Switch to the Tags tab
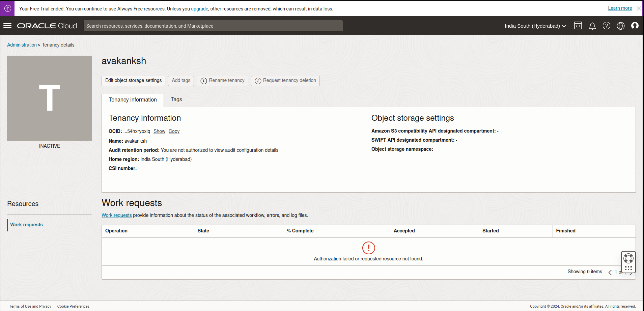Viewport: 644px width, 311px height. 176,100
